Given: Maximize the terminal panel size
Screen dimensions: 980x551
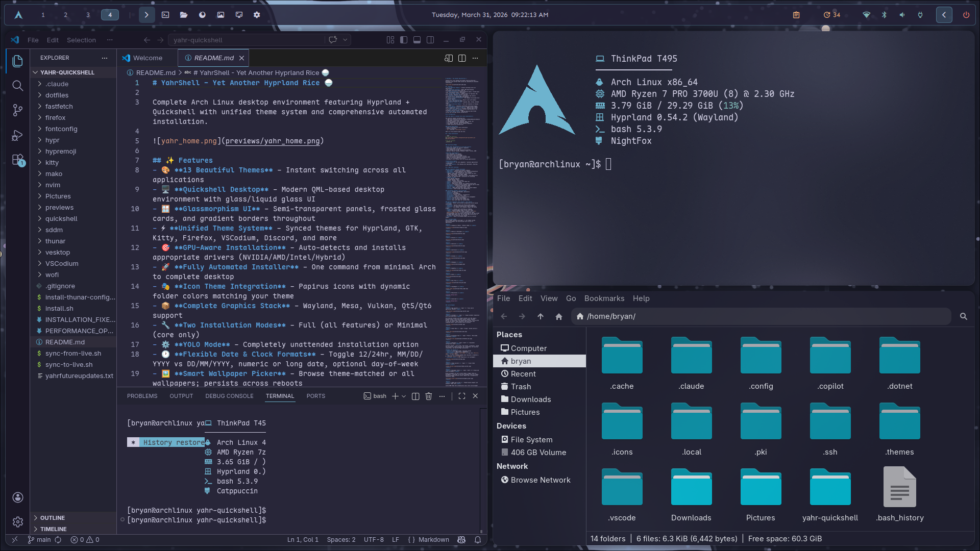Looking at the screenshot, I should point(462,396).
